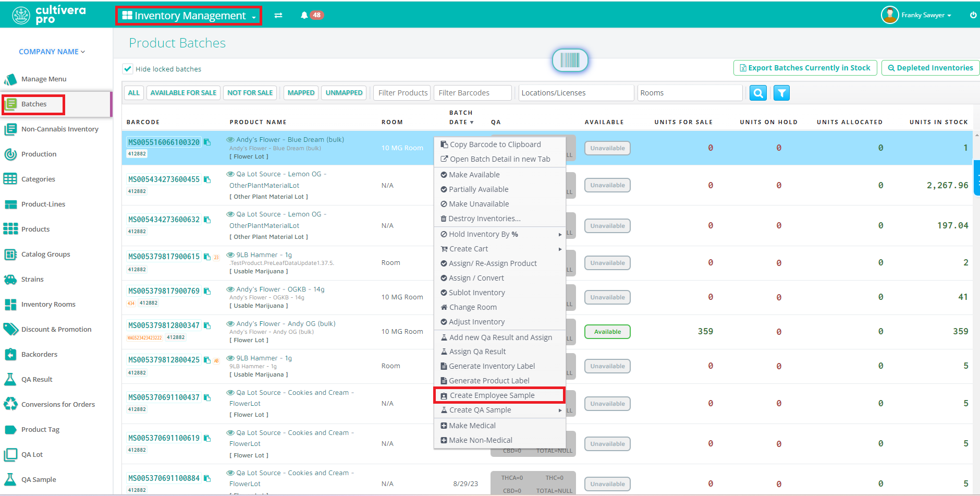980x496 pixels.
Task: Expand Hold Inventory By % submenu
Action: coord(500,234)
